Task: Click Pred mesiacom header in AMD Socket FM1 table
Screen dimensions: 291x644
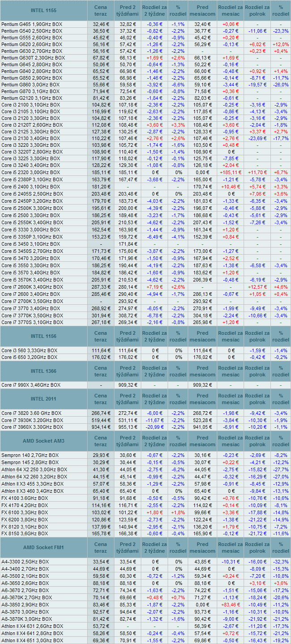Action: pos(202,548)
